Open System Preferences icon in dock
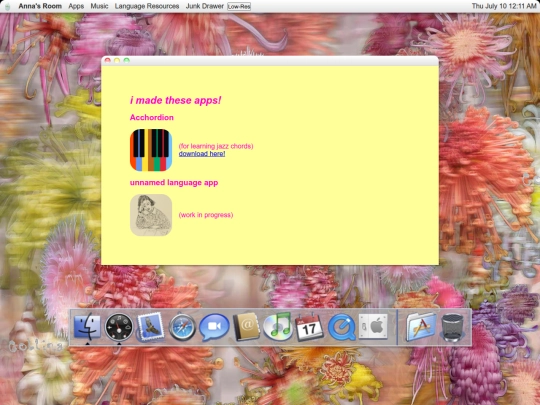The image size is (540, 405). click(373, 326)
